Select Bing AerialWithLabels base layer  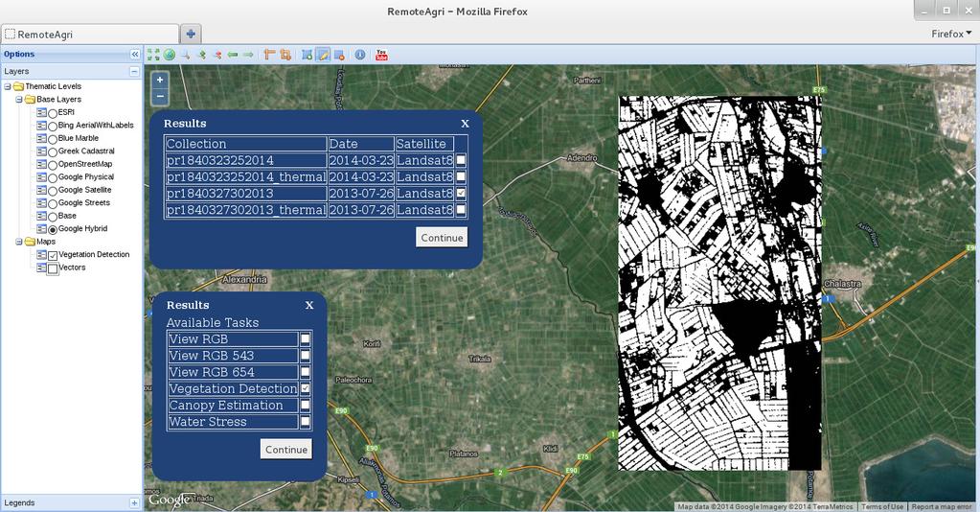pyautogui.click(x=53, y=127)
